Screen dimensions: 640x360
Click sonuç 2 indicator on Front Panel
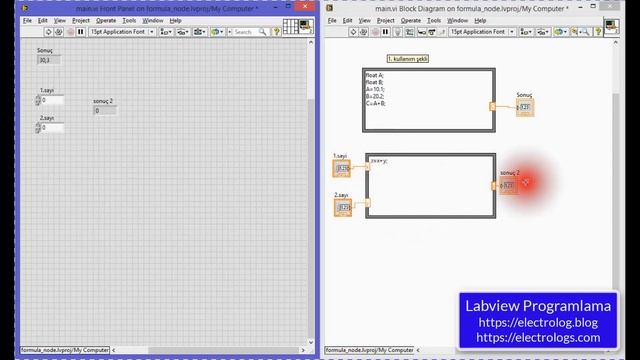(105, 111)
